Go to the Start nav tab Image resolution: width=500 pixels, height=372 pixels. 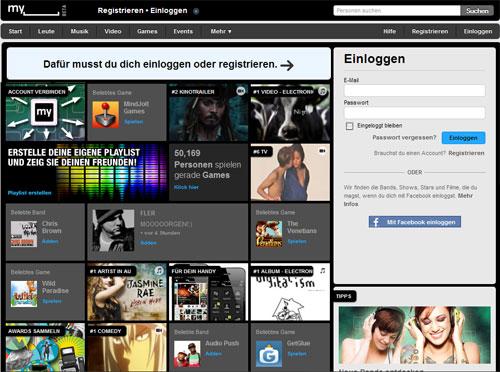(x=15, y=31)
